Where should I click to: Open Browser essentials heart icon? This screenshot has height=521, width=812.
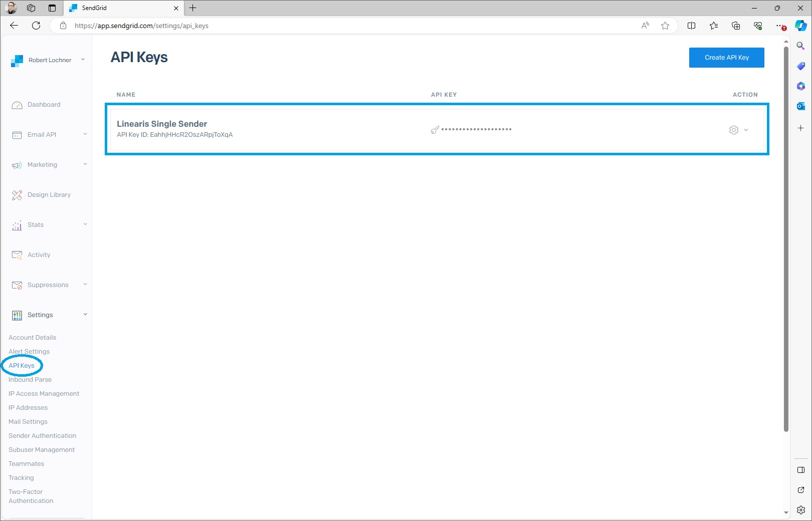(758, 26)
